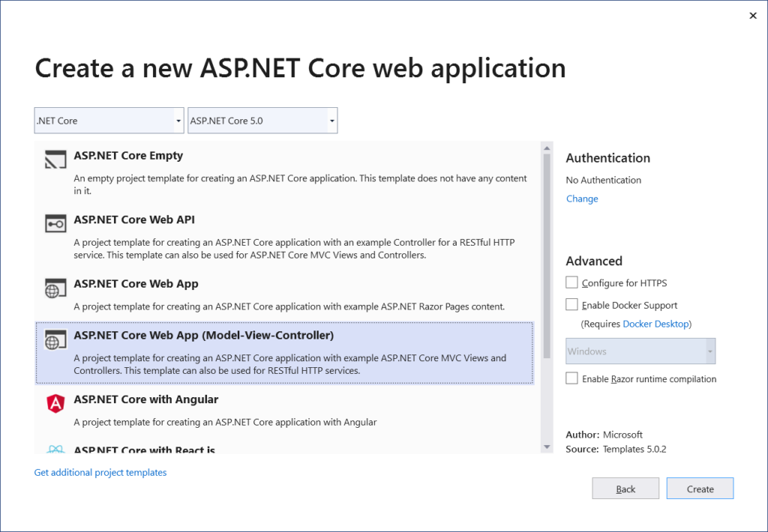Enable Docker Support checkbox
Screen dimensions: 768x532
tap(571, 304)
